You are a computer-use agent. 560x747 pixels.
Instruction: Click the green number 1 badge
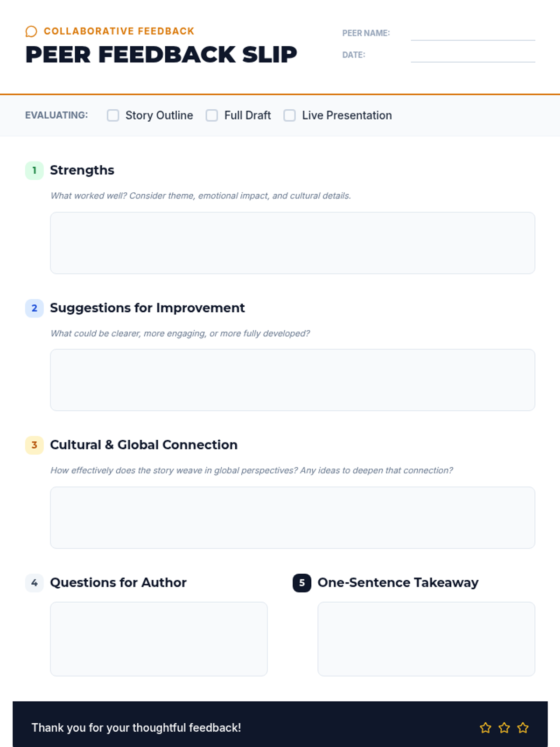tap(34, 170)
